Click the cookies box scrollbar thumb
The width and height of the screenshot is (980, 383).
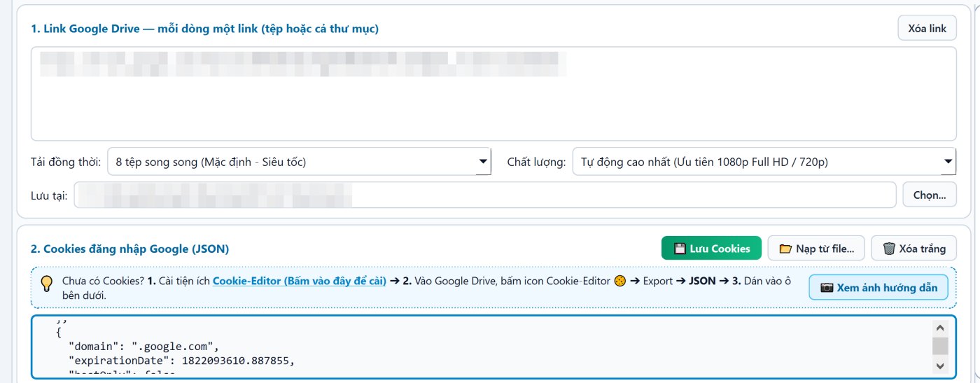point(940,346)
